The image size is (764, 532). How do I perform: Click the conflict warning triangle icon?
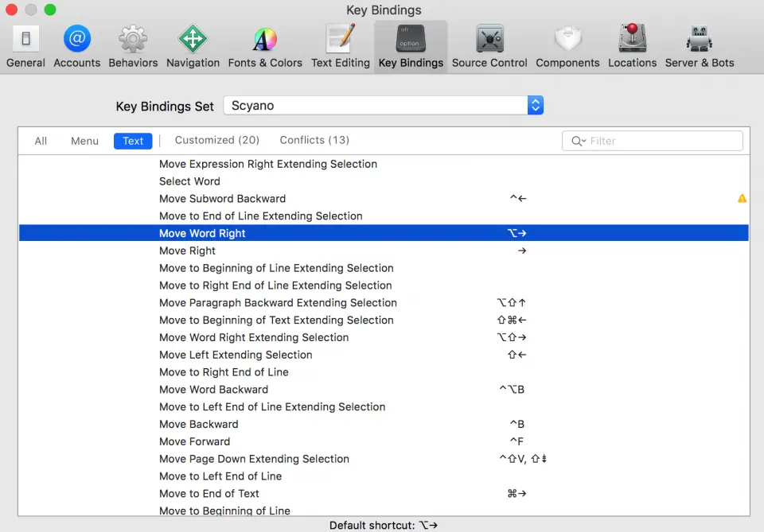[x=742, y=198]
